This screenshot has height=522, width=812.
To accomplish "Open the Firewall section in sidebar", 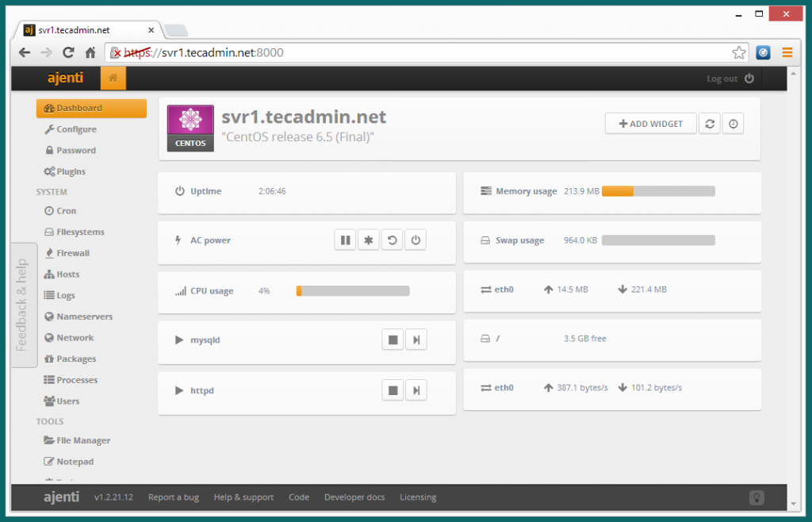I will (72, 253).
